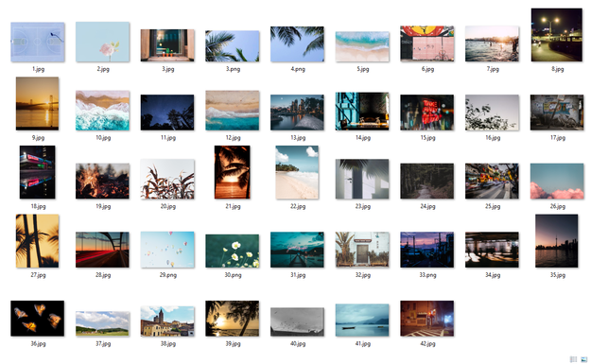Viewport: 591px width, 364px height.
Task: Select pink clouds image 26.jpg
Action: [x=557, y=181]
